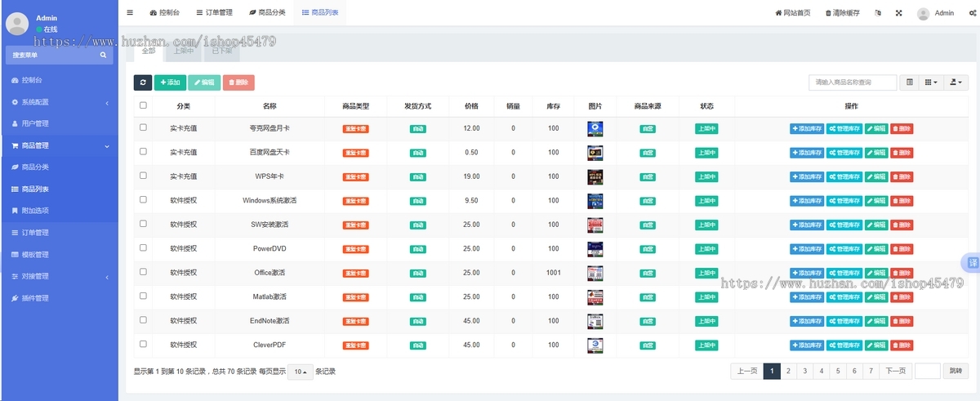Click the page number jump input box
The image size is (980, 401).
point(928,372)
